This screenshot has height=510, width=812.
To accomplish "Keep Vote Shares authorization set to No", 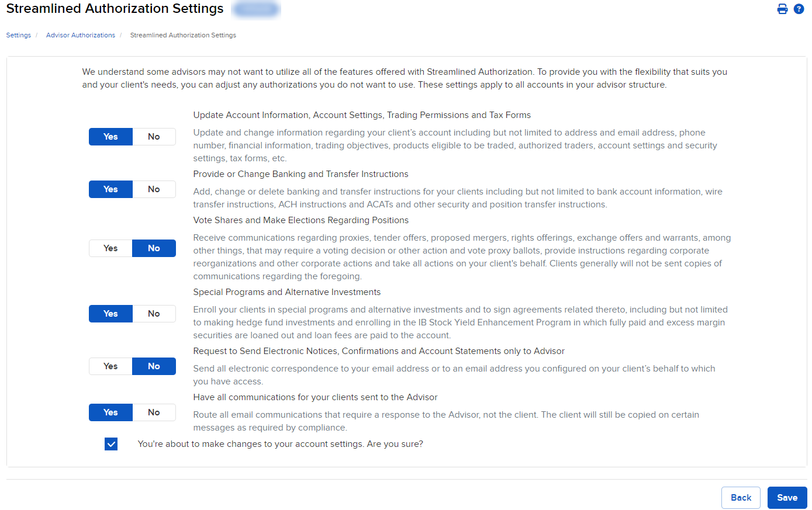I will pos(154,248).
